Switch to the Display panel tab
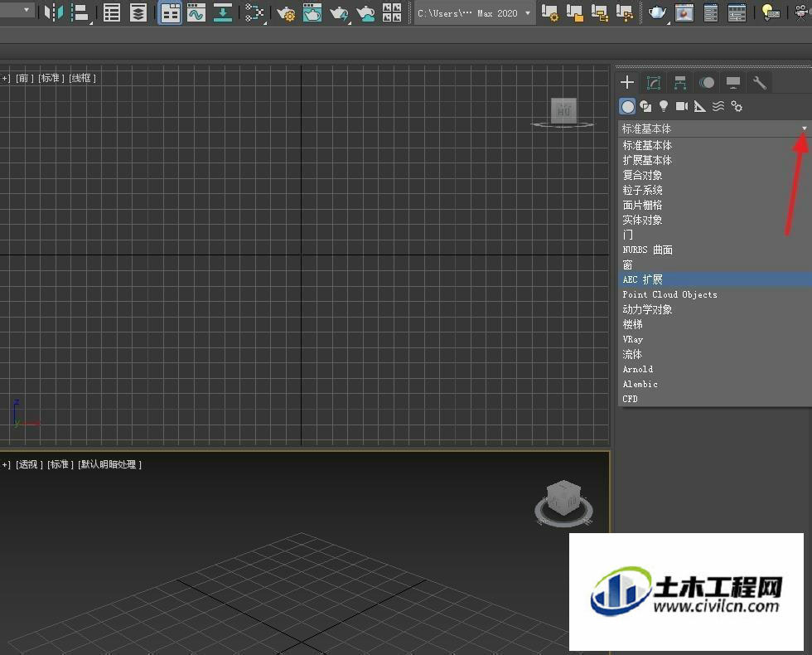 pos(733,82)
